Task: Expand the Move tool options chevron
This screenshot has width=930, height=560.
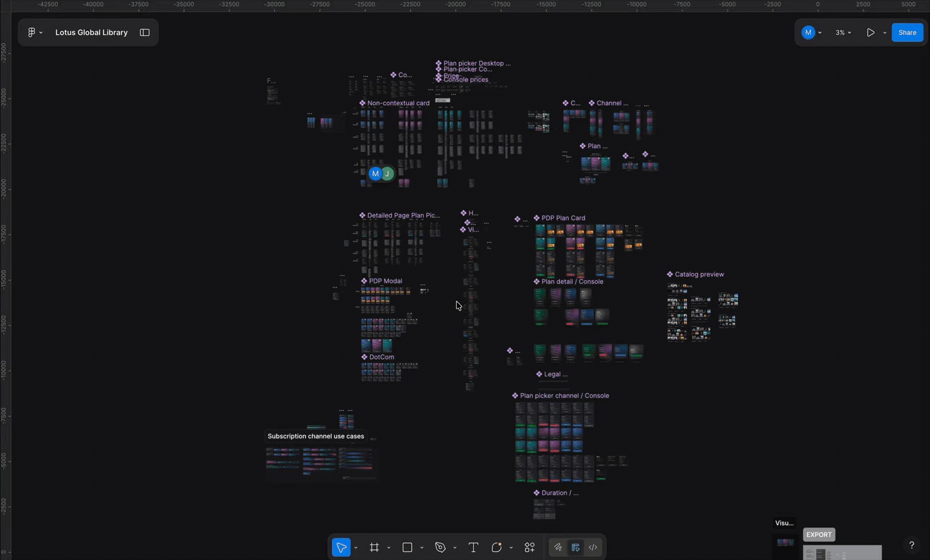Action: tap(356, 548)
